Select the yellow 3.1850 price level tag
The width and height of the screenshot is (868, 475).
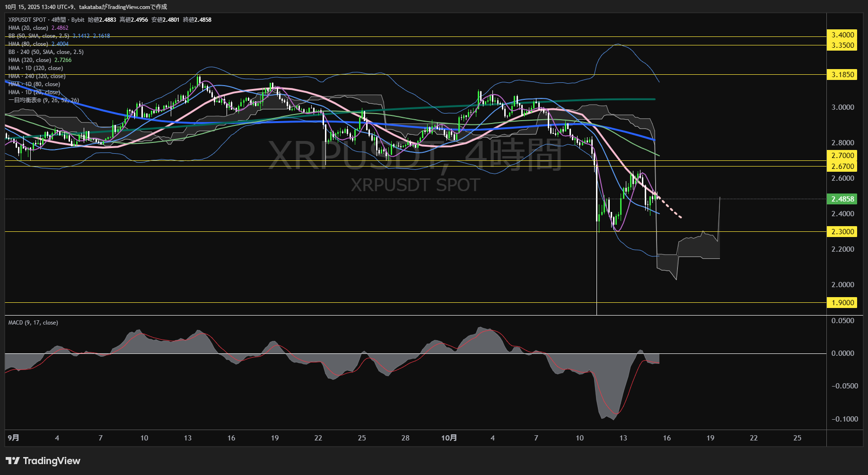pyautogui.click(x=842, y=75)
